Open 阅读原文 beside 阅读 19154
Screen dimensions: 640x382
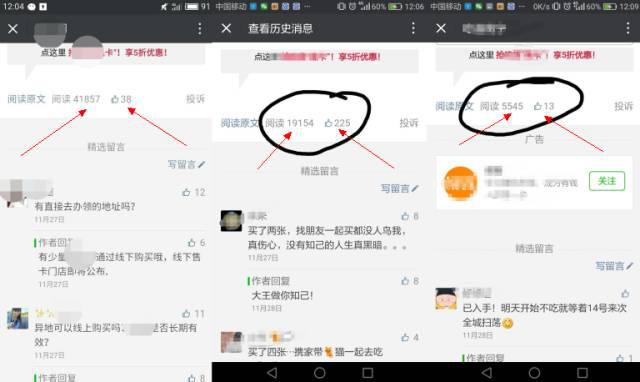[240, 123]
